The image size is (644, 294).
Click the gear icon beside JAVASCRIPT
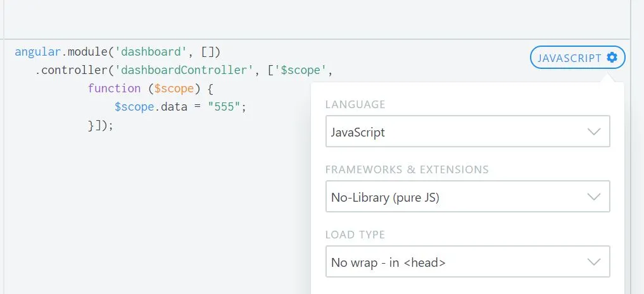(612, 58)
